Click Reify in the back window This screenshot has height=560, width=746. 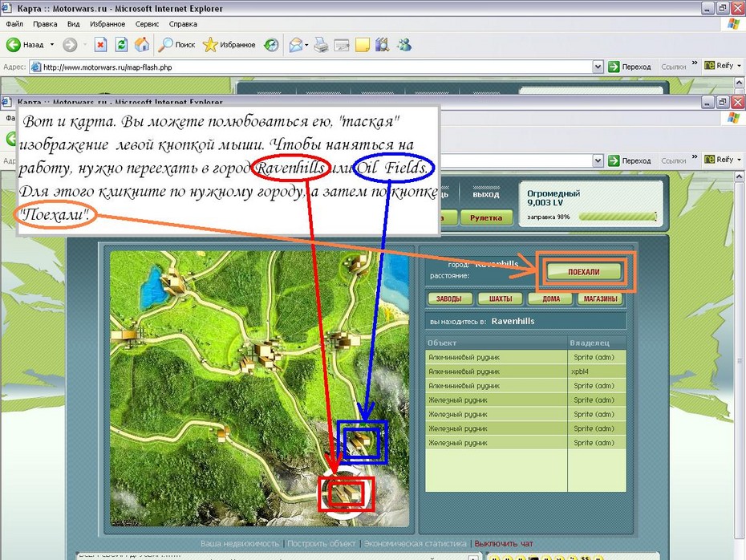point(719,66)
